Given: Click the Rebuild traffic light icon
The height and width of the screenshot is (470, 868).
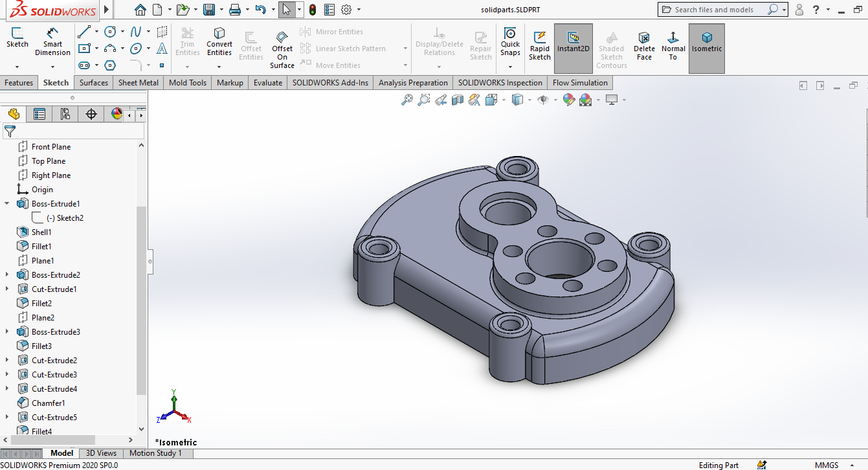Looking at the screenshot, I should (x=313, y=10).
